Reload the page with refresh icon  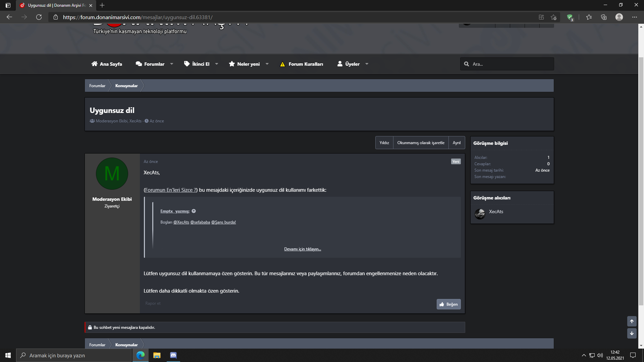[39, 17]
